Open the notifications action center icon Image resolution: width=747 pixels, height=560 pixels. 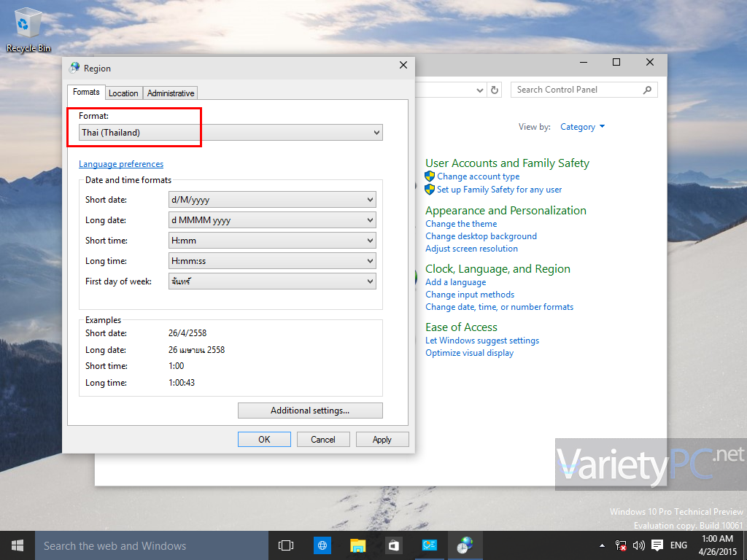coord(657,545)
